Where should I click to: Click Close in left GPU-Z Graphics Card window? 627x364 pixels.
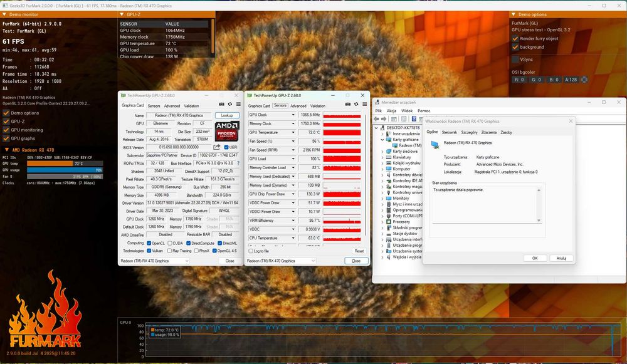[x=230, y=261]
